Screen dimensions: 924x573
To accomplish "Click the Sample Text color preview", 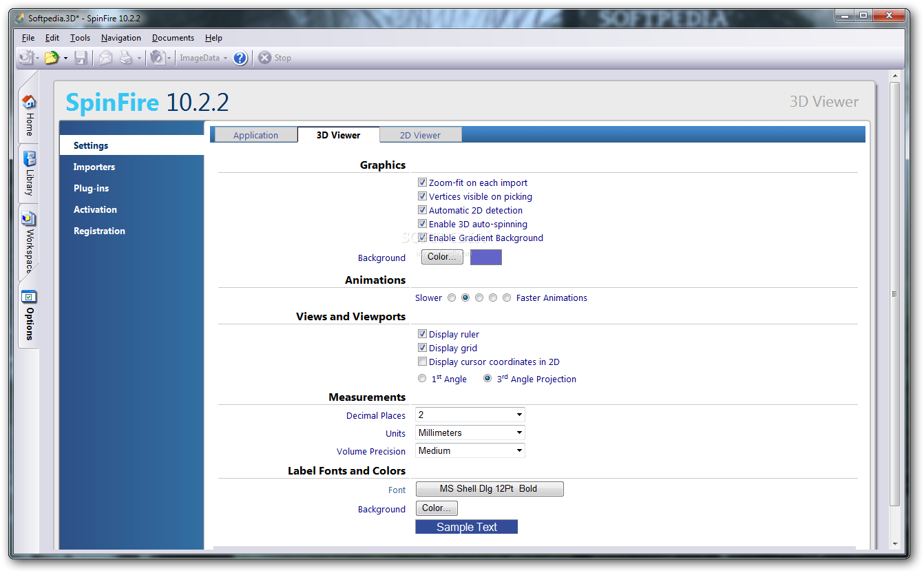I will tap(466, 527).
